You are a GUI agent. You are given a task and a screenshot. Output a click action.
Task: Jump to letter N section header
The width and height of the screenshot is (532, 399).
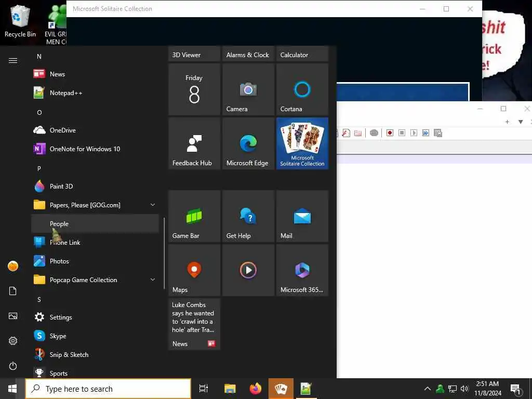(x=39, y=56)
